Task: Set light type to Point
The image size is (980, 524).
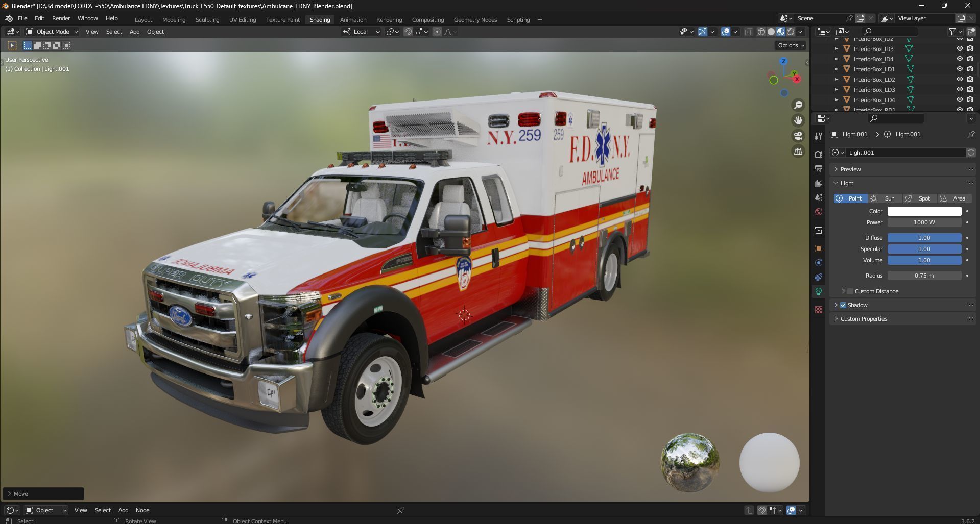Action: pyautogui.click(x=851, y=198)
